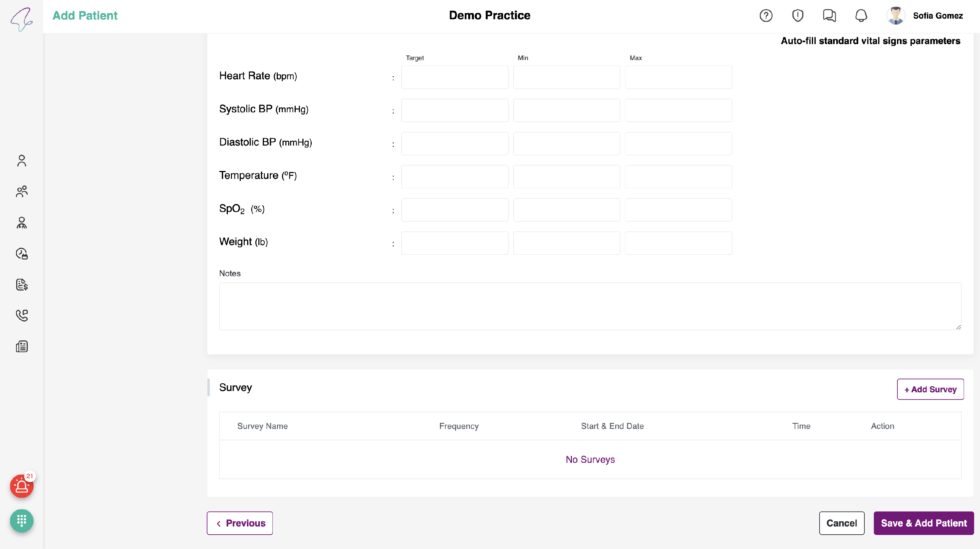Viewport: 980px width, 549px height.
Task: Open the green dial pad button
Action: [22, 521]
